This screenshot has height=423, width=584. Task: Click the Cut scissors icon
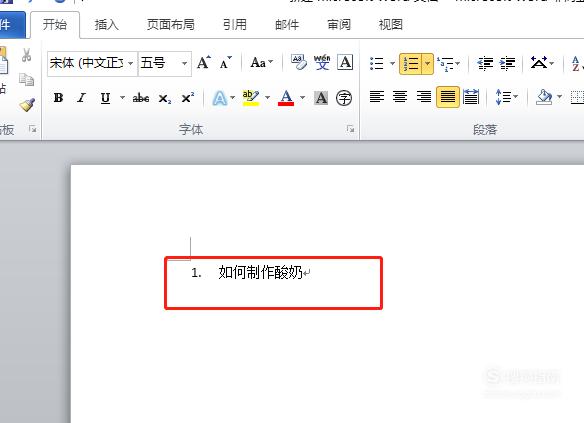26,55
